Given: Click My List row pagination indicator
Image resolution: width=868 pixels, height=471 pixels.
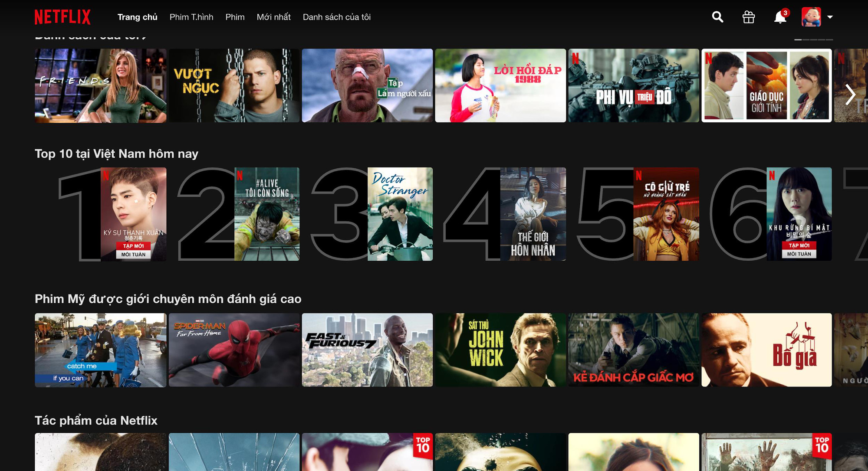Looking at the screenshot, I should coord(813,39).
